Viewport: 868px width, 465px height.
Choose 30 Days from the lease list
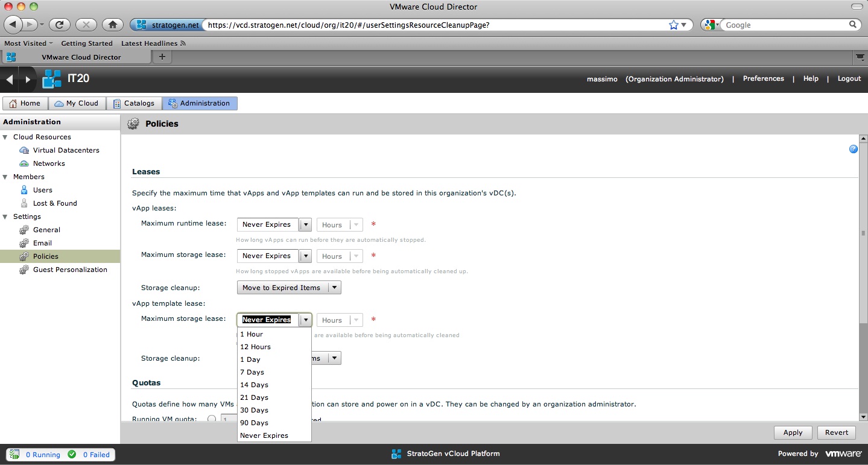(x=254, y=410)
